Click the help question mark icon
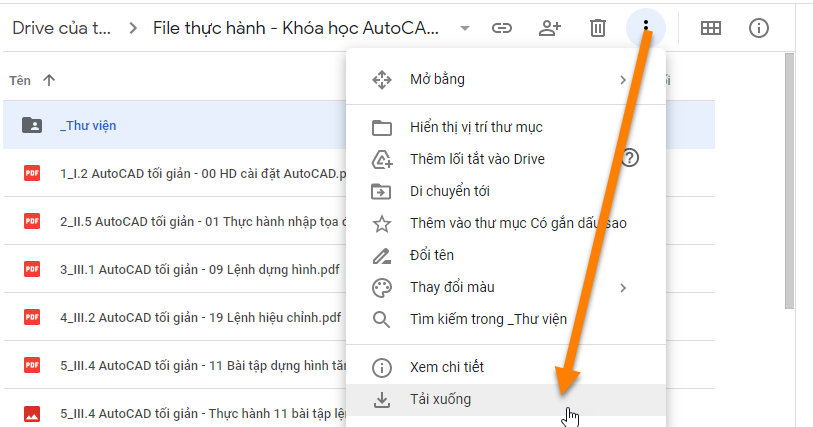 click(x=629, y=158)
